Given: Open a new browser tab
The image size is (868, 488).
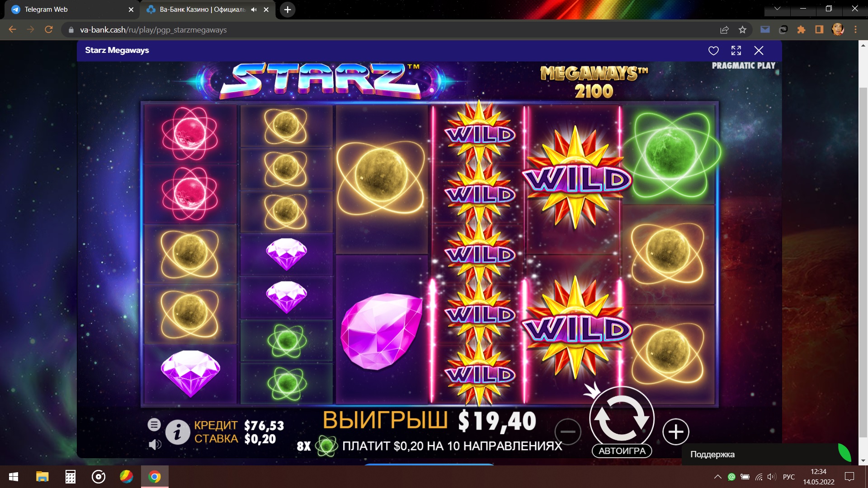Looking at the screenshot, I should click(x=288, y=9).
